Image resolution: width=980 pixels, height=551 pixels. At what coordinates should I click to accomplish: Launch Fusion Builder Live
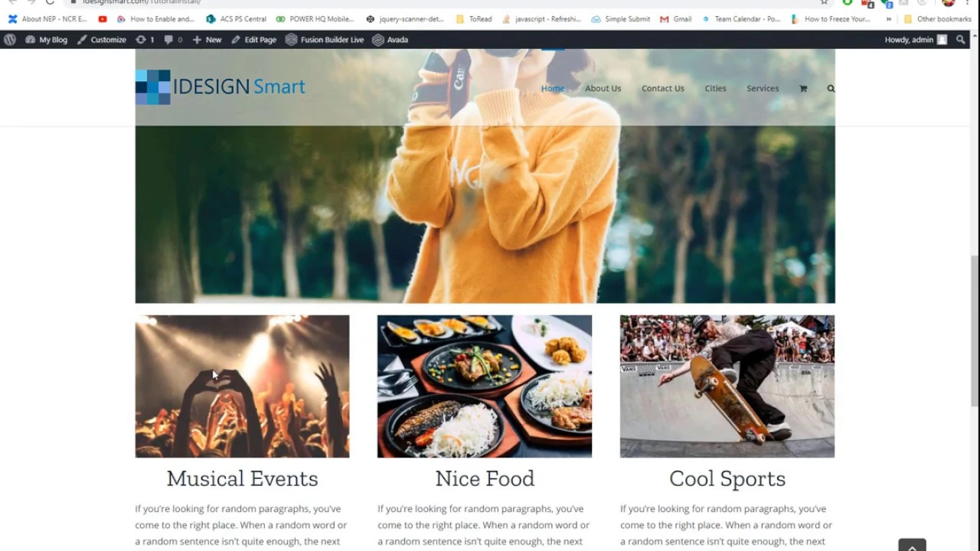coord(325,40)
